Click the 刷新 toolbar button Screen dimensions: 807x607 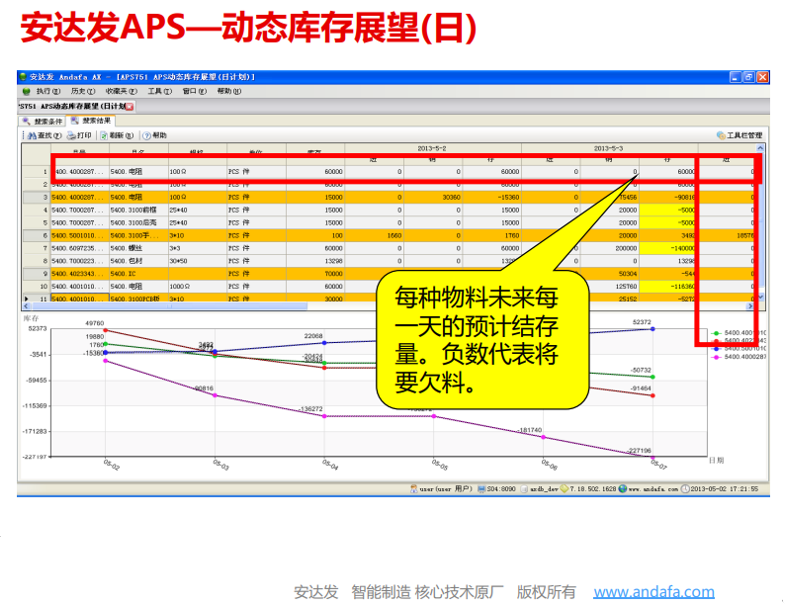(117, 135)
